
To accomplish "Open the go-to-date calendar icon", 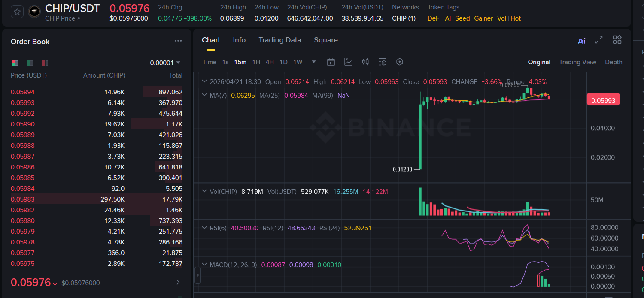I will [331, 62].
